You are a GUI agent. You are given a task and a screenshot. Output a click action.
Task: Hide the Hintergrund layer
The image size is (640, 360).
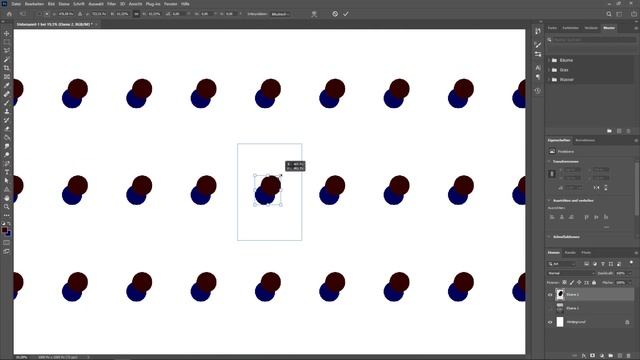coord(550,322)
